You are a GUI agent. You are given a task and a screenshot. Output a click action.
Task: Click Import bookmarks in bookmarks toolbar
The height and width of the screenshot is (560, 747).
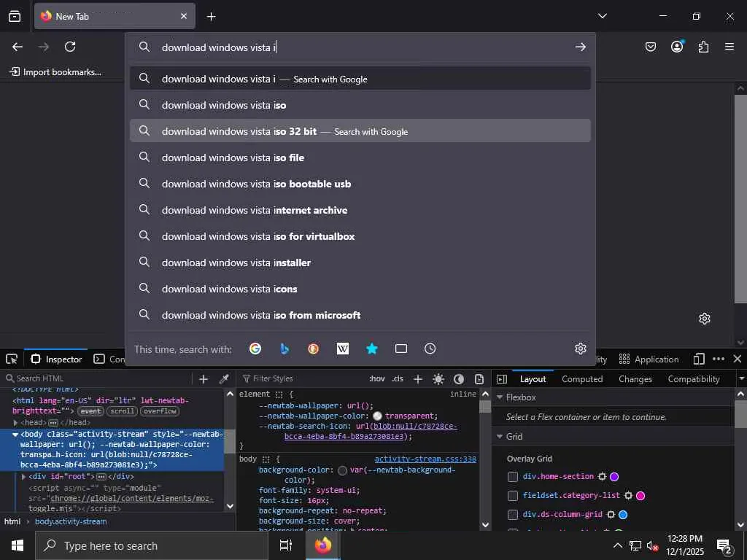coord(55,72)
